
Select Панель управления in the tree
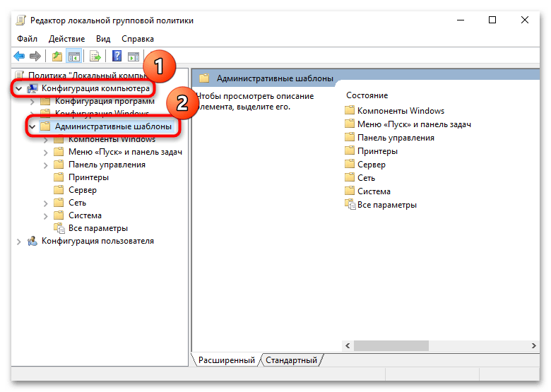[x=107, y=165]
